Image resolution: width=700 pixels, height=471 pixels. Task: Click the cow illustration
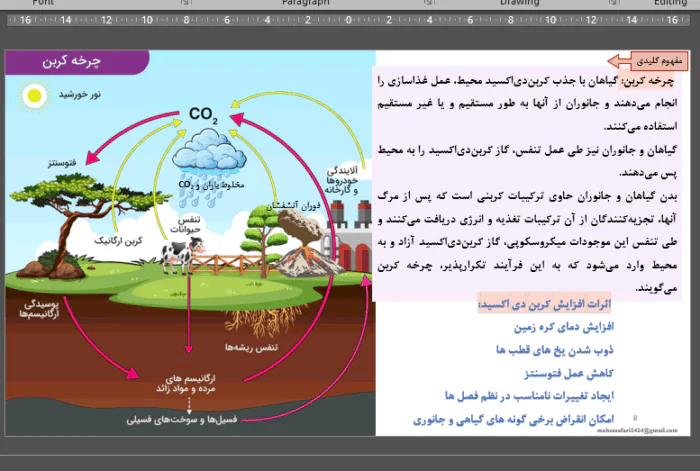182,255
